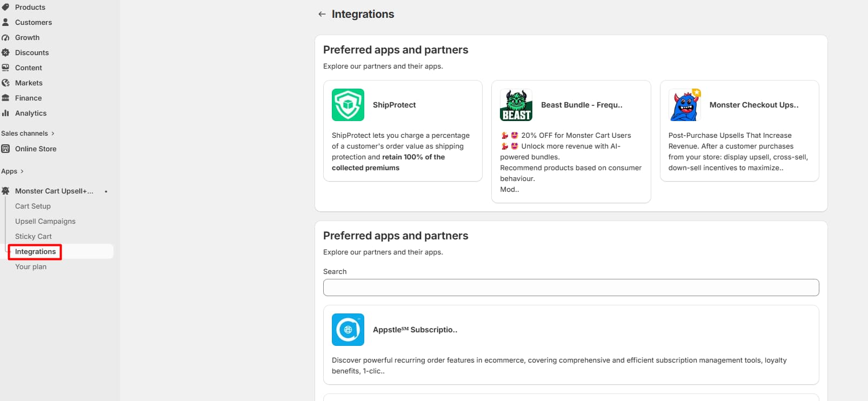Expand the Apps section chevron

click(x=22, y=171)
